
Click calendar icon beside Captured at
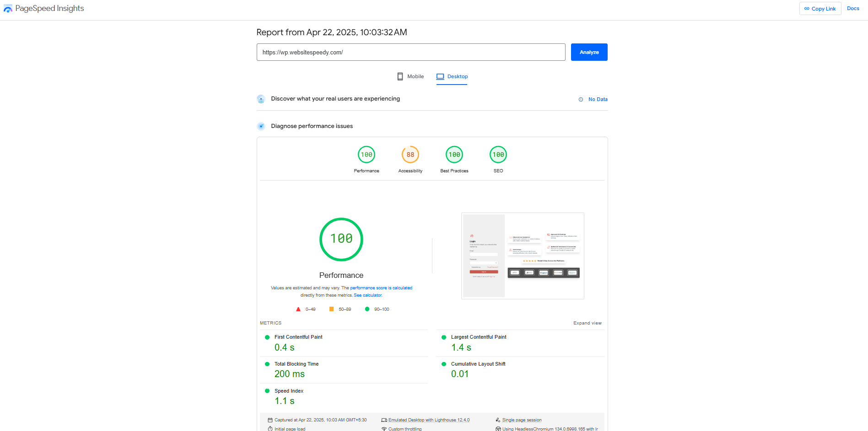coord(270,420)
